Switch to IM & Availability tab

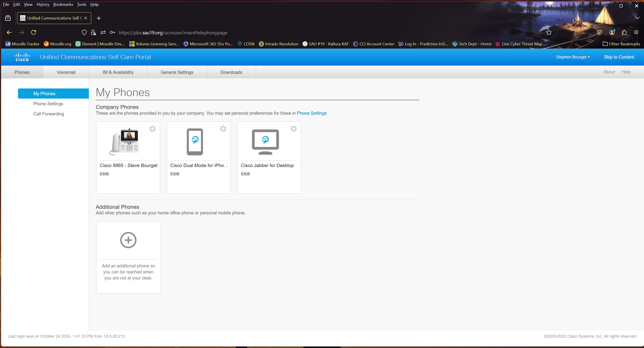point(118,72)
